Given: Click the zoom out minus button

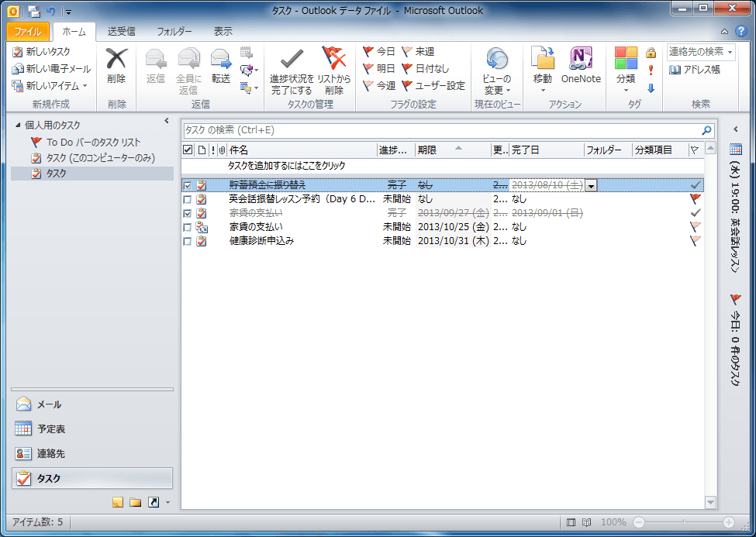Looking at the screenshot, I should 639,522.
